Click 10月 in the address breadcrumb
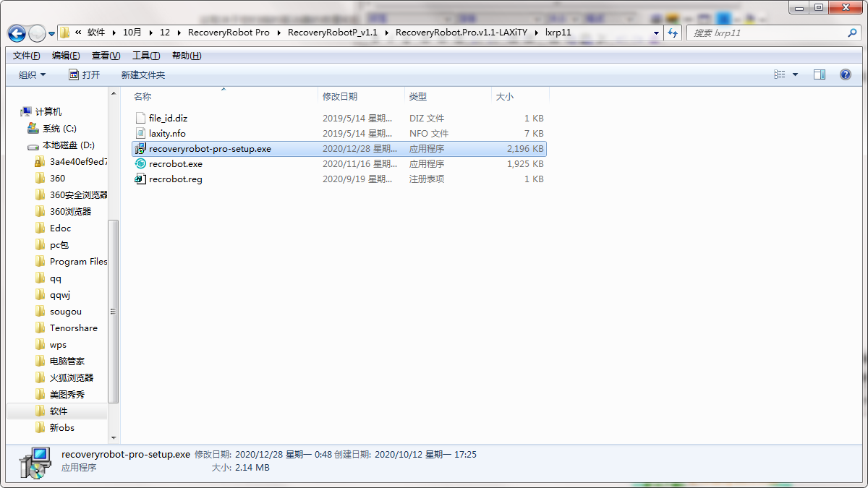Image resolution: width=868 pixels, height=488 pixels. coord(132,33)
